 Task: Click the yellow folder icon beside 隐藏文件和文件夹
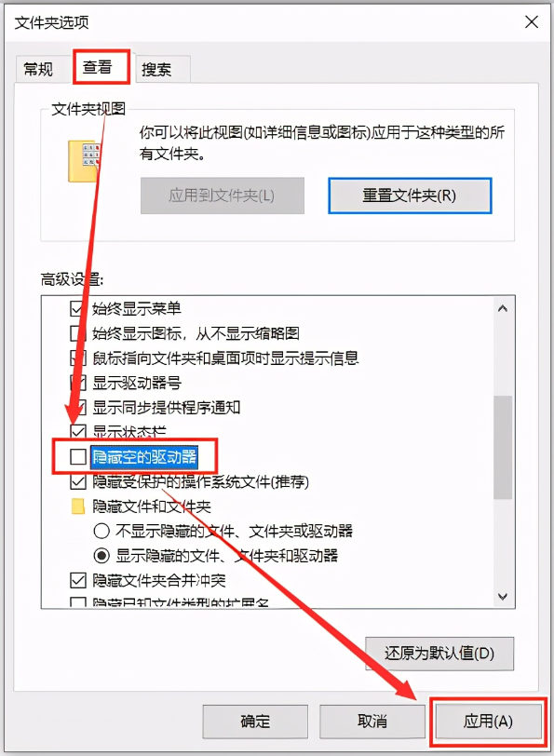coord(78,506)
